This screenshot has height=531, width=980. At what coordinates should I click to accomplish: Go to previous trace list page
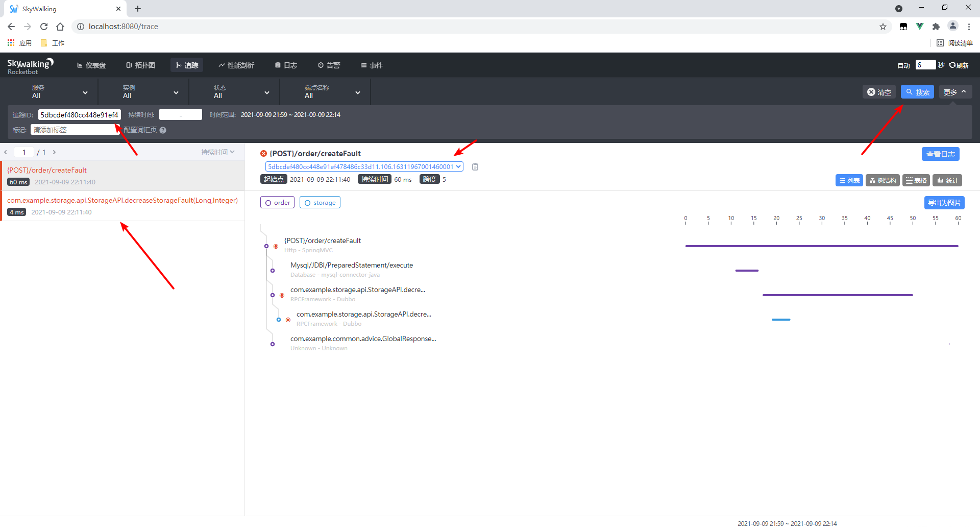(6, 152)
